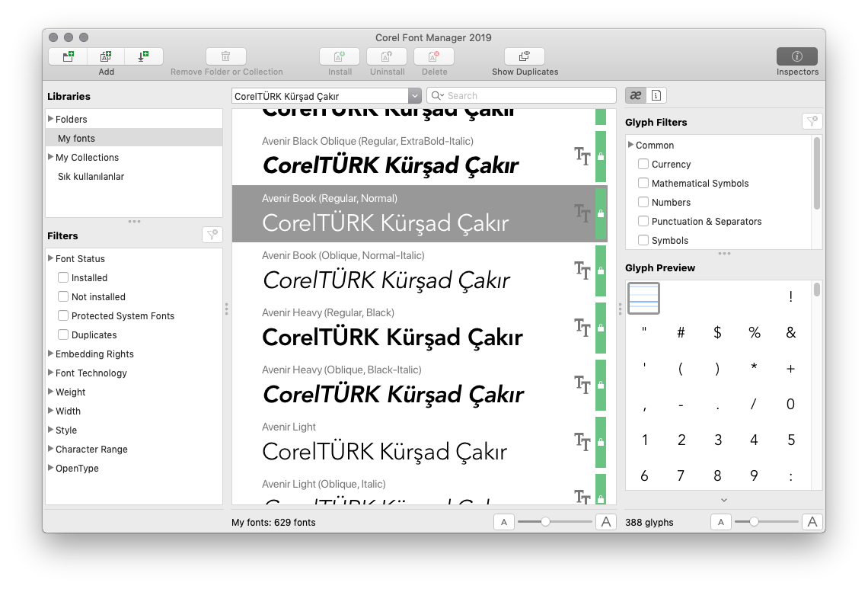Switch to the glyphs inspector tab

pos(635,94)
